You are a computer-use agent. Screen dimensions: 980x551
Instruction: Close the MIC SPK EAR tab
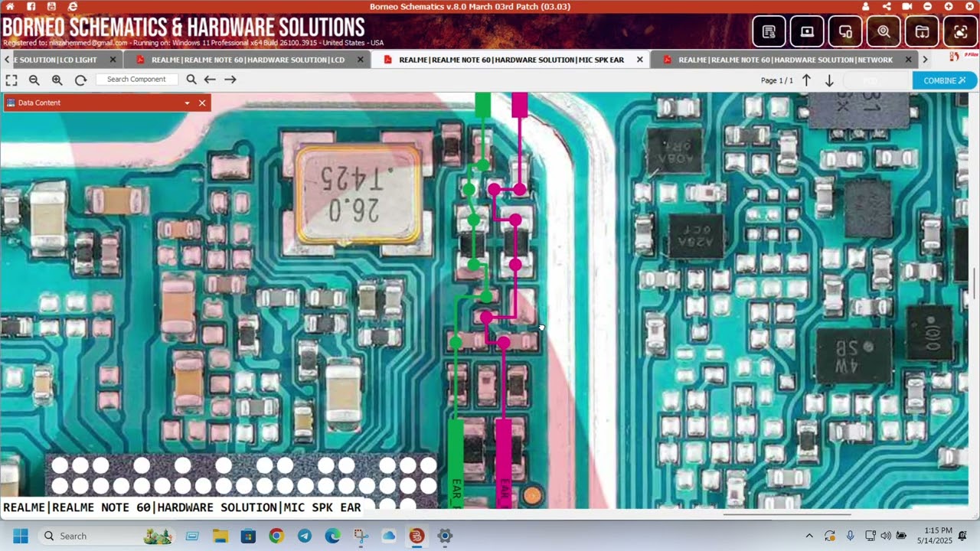[640, 60]
